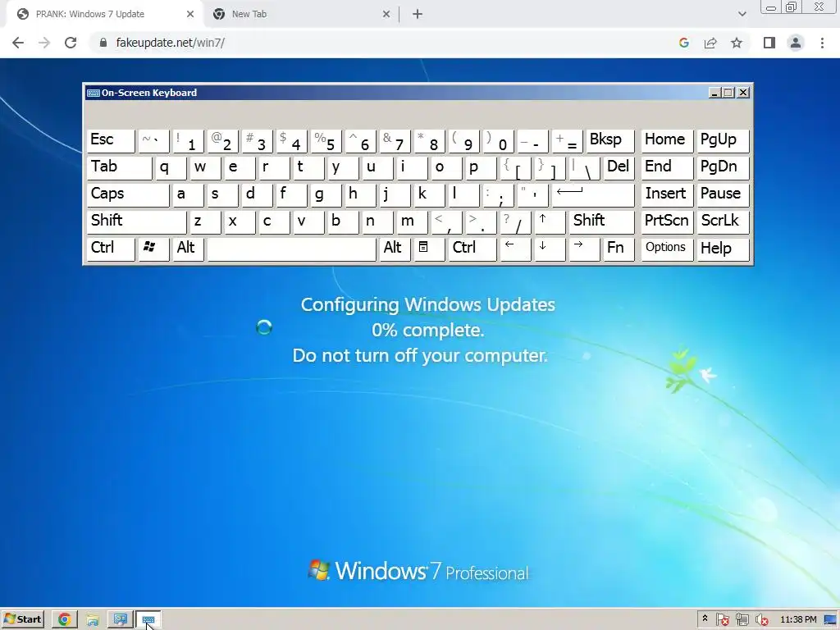The width and height of the screenshot is (840, 630).
Task: Click the m key
Action: click(412, 221)
